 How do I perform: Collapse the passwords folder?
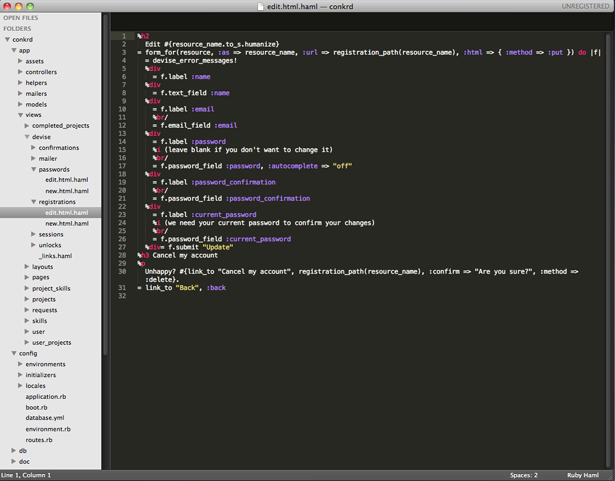34,169
